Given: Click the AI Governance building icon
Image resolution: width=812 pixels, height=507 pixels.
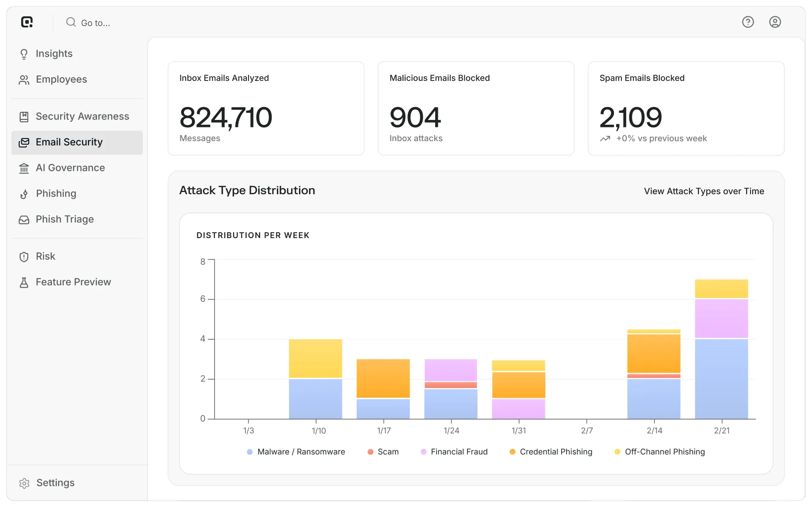Looking at the screenshot, I should point(24,168).
